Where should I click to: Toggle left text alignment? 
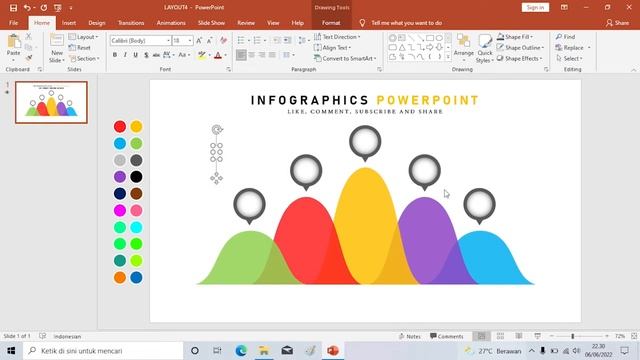[x=241, y=55]
